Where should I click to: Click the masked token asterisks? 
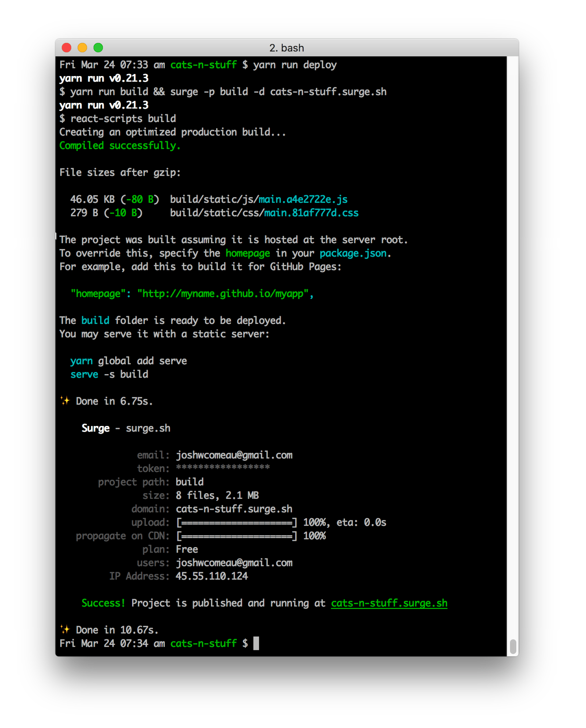click(222, 468)
